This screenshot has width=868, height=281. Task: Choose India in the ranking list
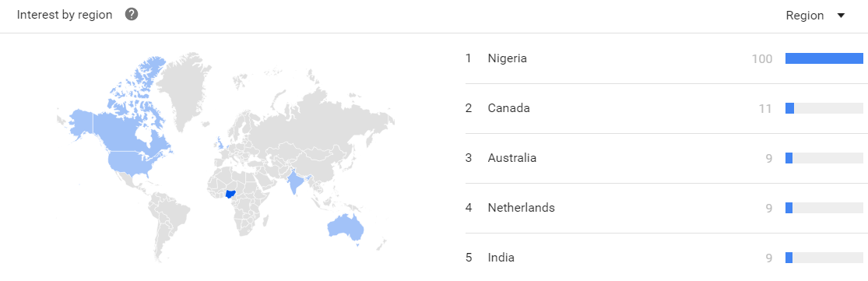pos(501,257)
